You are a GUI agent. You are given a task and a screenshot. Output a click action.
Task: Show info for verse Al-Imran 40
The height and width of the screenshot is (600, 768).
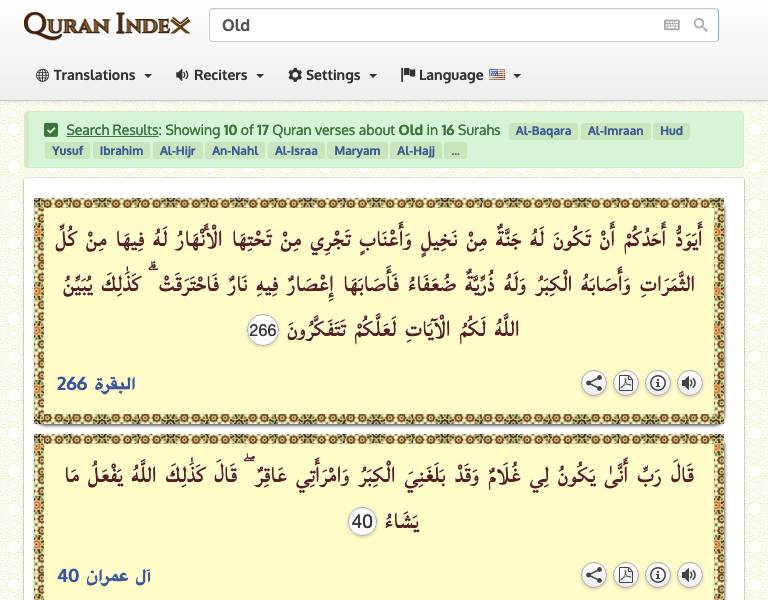658,575
